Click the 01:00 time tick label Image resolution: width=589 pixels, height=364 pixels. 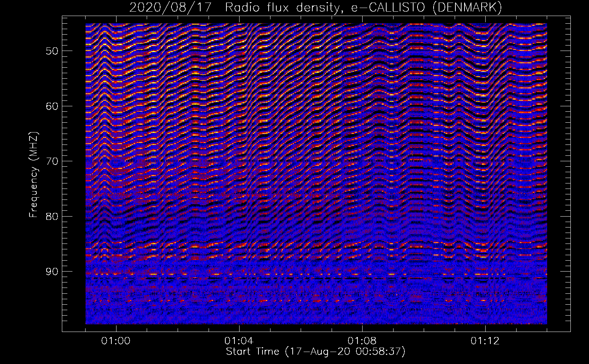(x=116, y=341)
